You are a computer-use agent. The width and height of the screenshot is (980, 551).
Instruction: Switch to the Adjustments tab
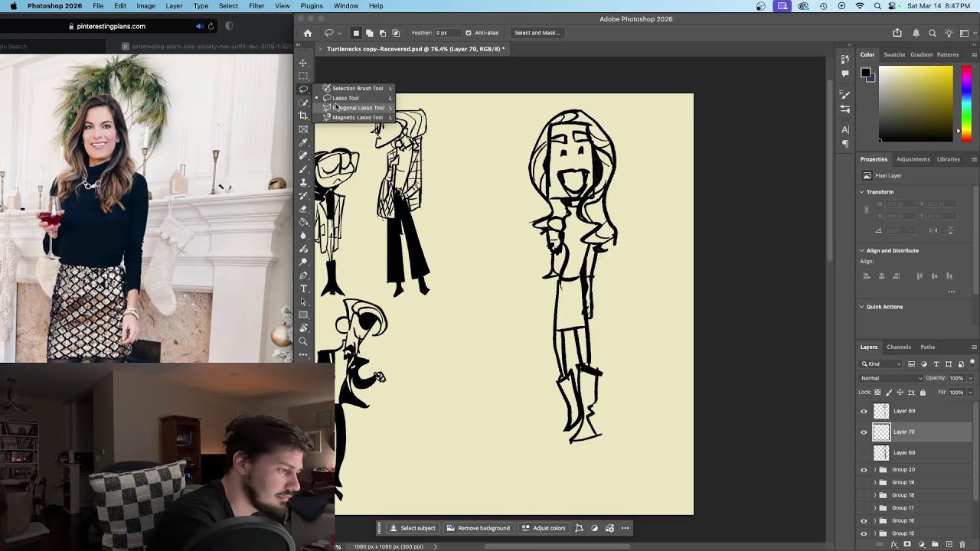coord(913,159)
